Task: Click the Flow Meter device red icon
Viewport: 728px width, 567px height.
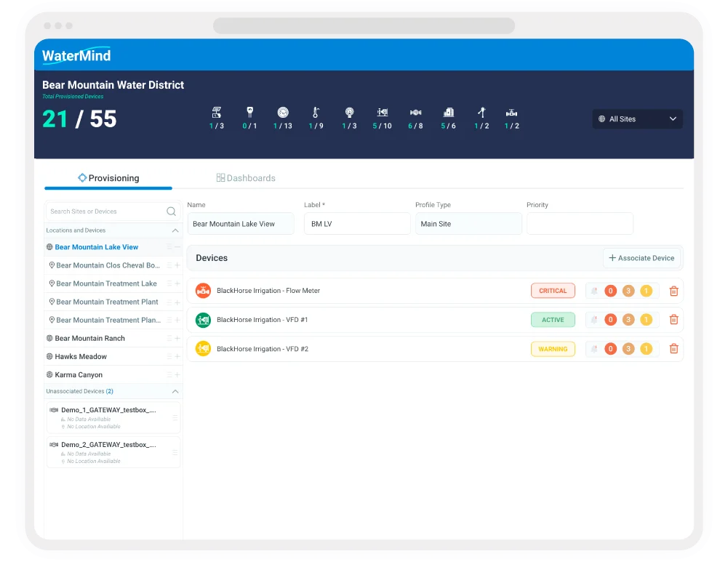Action: pos(203,291)
